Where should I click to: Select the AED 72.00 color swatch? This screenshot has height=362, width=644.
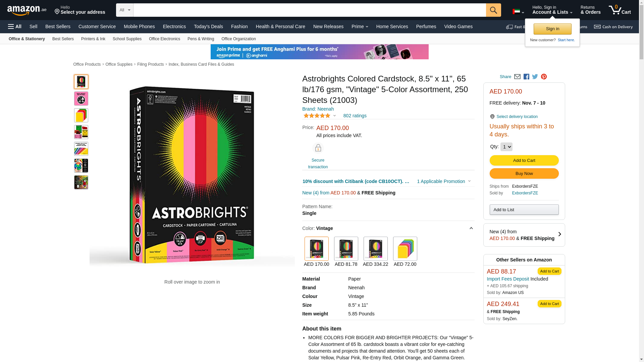tap(405, 252)
